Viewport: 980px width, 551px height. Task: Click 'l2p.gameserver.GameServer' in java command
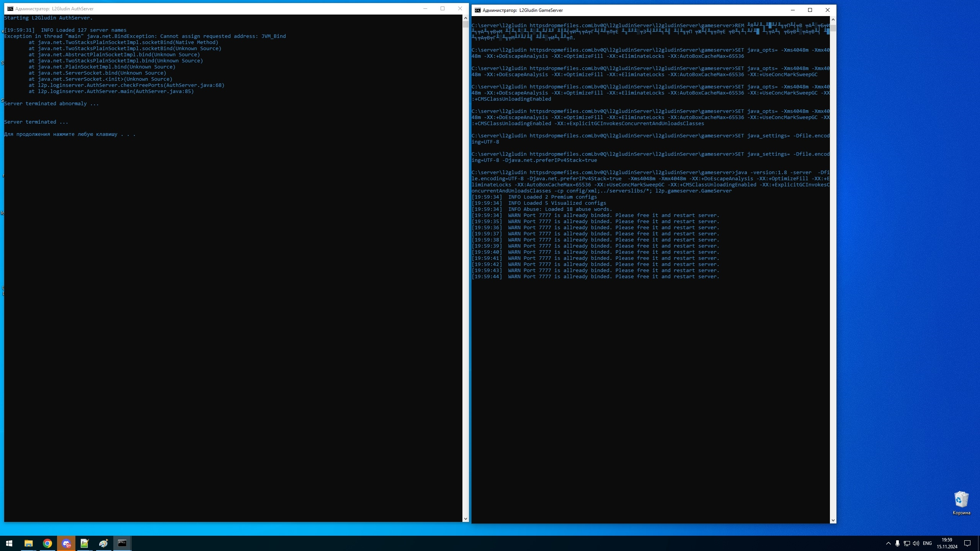point(694,191)
